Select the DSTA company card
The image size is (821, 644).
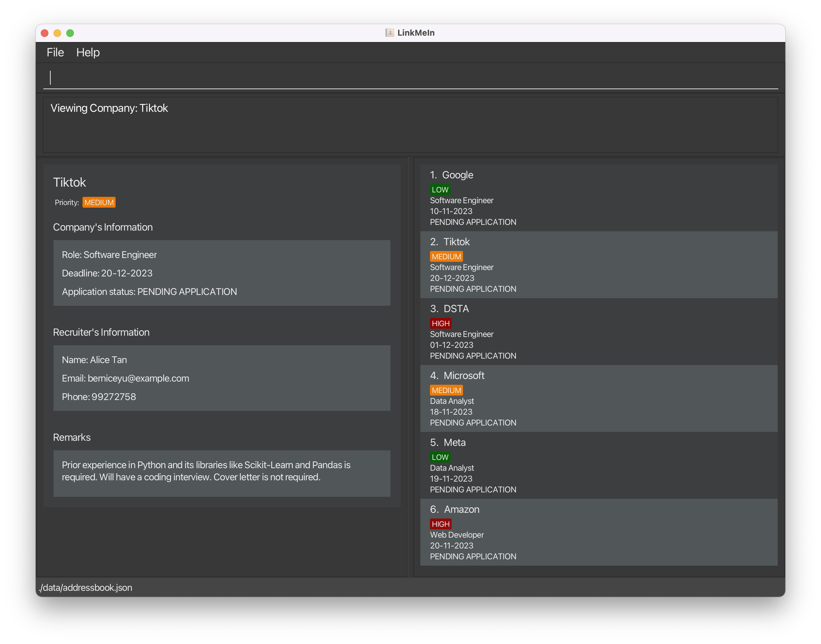pos(599,332)
